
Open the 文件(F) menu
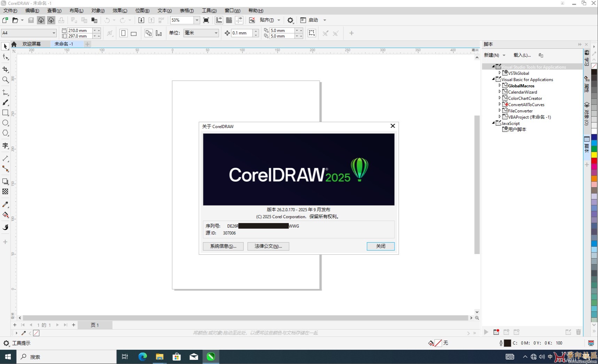click(x=10, y=10)
